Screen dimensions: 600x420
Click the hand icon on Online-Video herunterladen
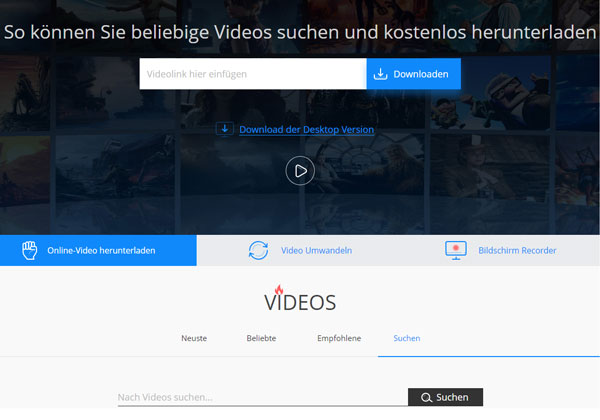[29, 251]
